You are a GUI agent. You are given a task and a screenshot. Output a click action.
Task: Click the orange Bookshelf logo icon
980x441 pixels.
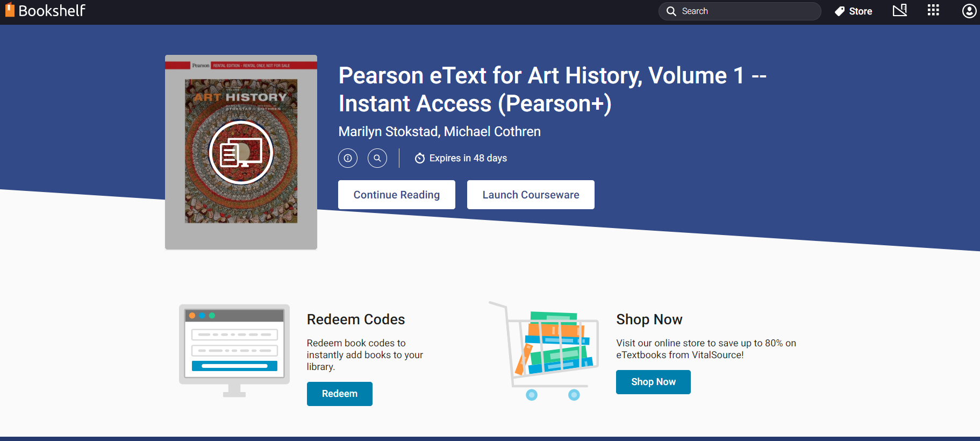click(x=9, y=10)
